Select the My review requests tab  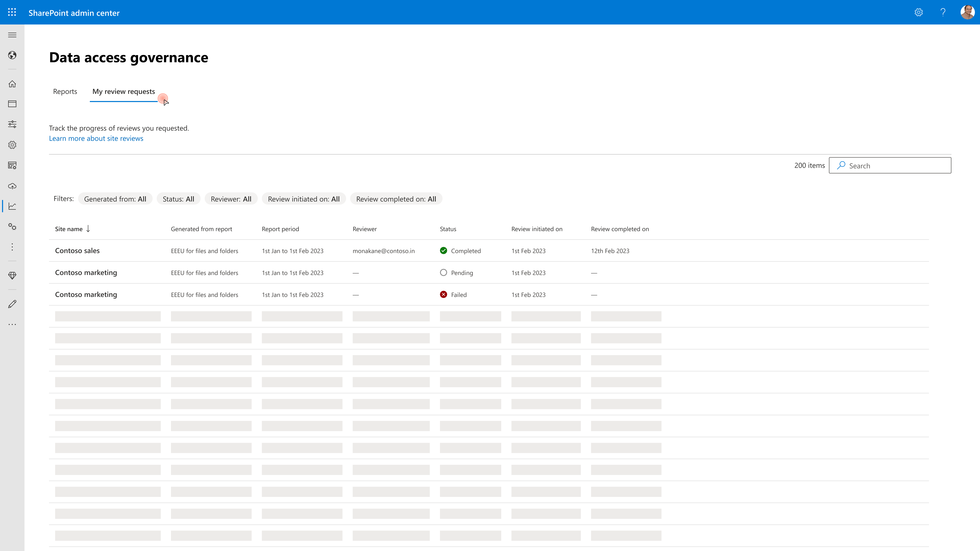coord(124,91)
